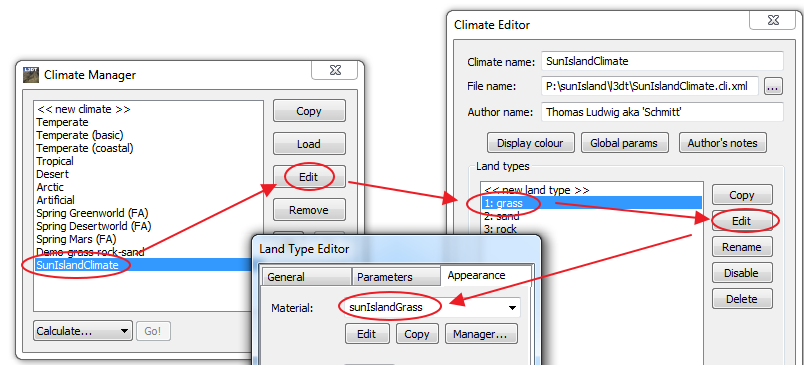Click Rename land type button
This screenshot has width=804, height=365.
click(742, 247)
